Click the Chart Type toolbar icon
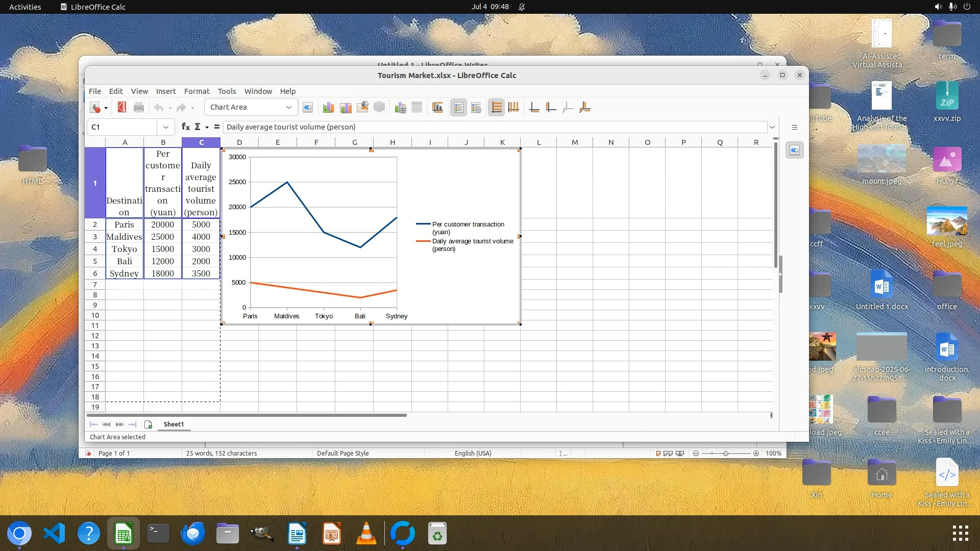 (x=328, y=107)
